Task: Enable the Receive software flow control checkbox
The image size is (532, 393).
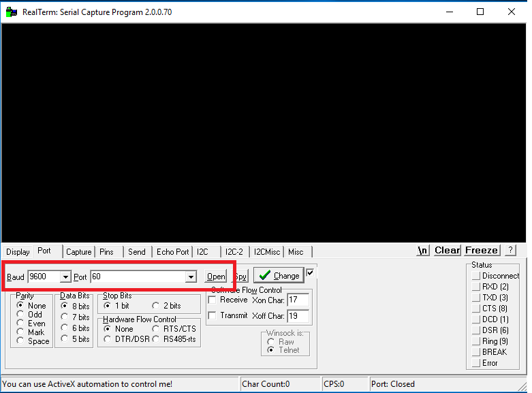Action: point(213,300)
